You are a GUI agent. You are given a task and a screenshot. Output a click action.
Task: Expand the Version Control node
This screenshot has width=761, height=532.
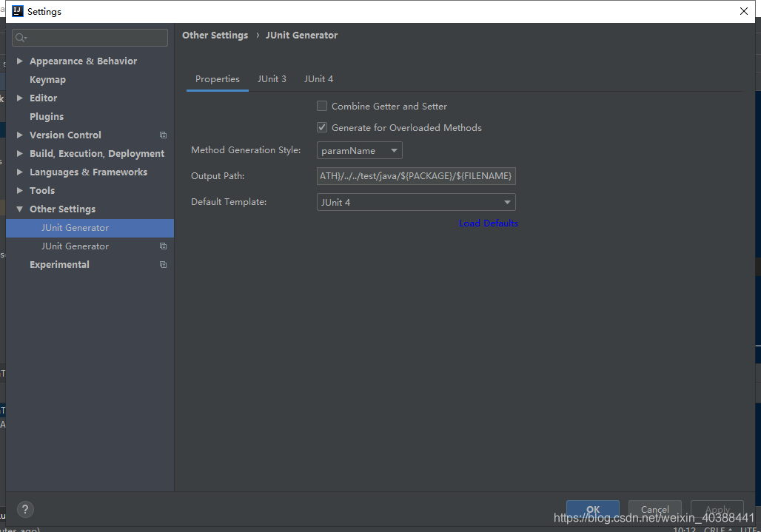(x=20, y=135)
